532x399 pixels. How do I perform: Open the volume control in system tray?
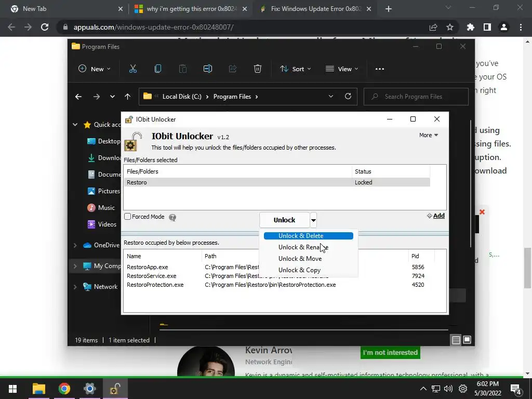click(448, 389)
